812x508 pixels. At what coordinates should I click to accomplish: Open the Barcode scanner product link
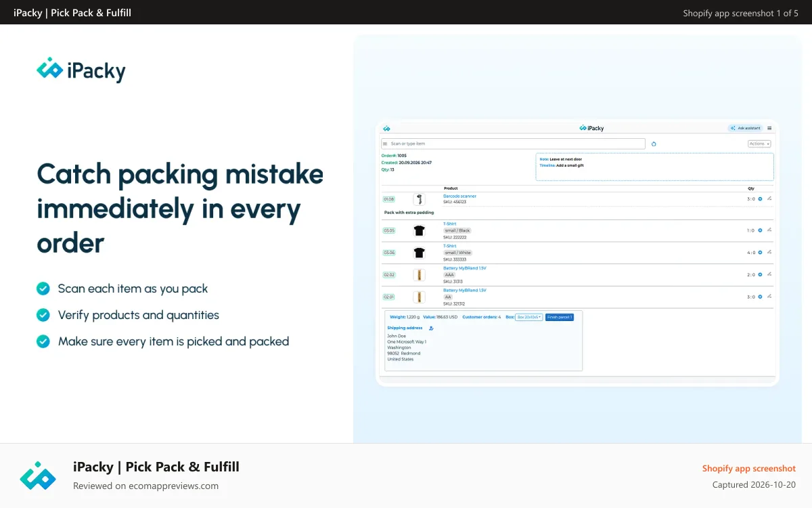(x=459, y=196)
